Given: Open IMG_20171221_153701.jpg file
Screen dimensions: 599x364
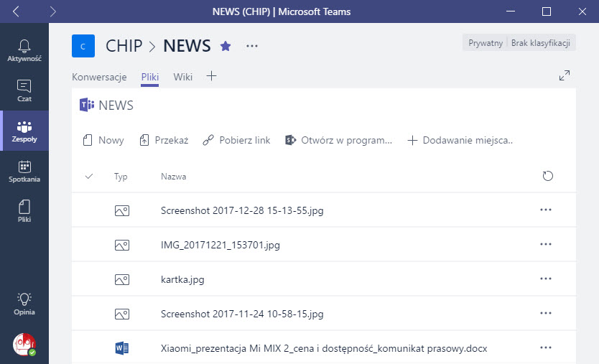Looking at the screenshot, I should (220, 245).
